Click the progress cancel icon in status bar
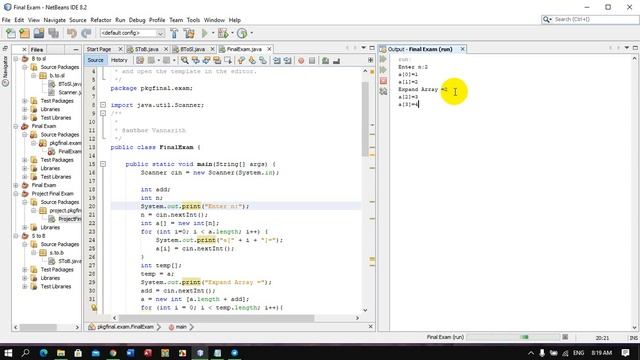This screenshot has height=360, width=640. (x=565, y=337)
